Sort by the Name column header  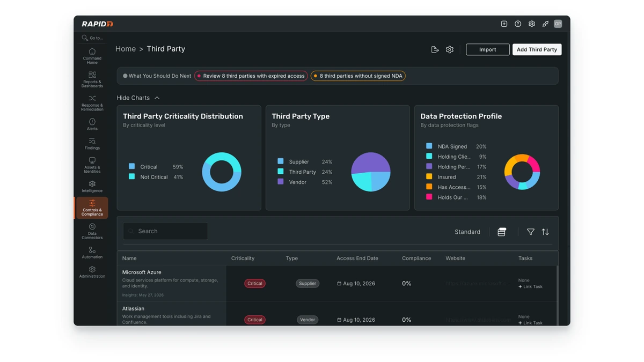pos(129,258)
